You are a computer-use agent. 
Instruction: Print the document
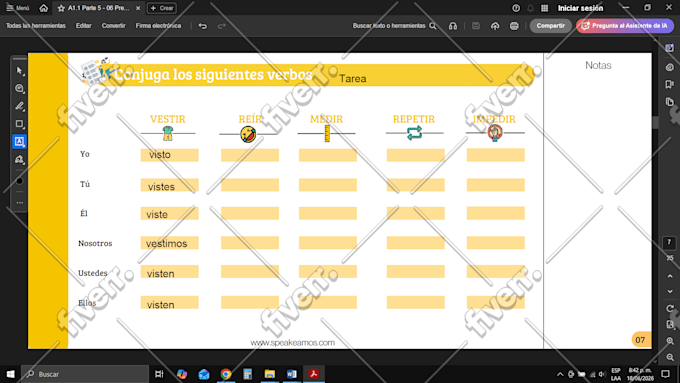(x=514, y=26)
